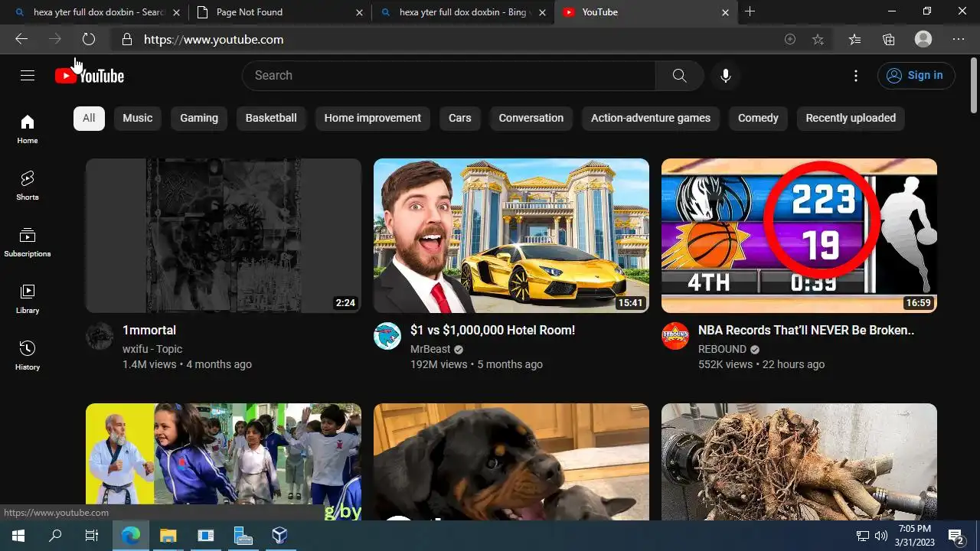Open the 1mmortal video thumbnail
This screenshot has height=551, width=980.
[224, 236]
